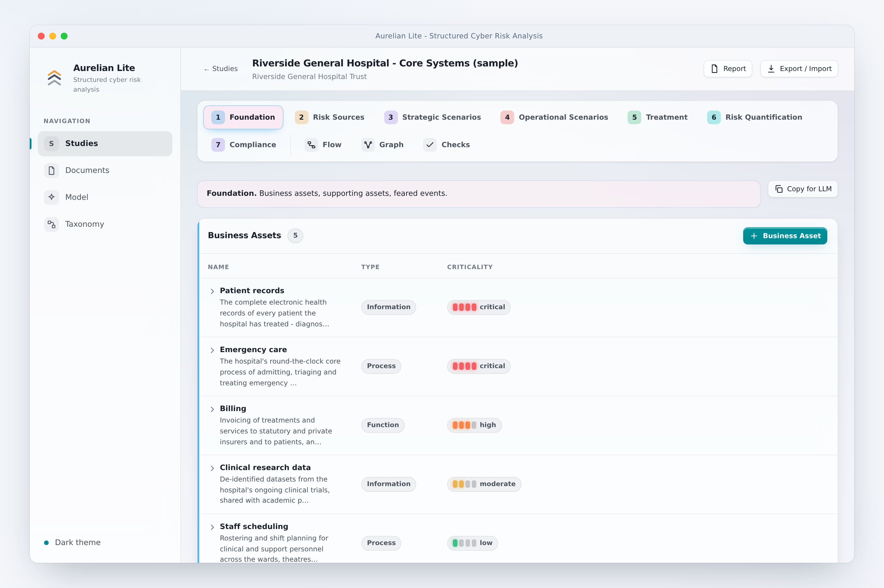The height and width of the screenshot is (588, 884).
Task: Open the Foundation tab
Action: click(243, 117)
